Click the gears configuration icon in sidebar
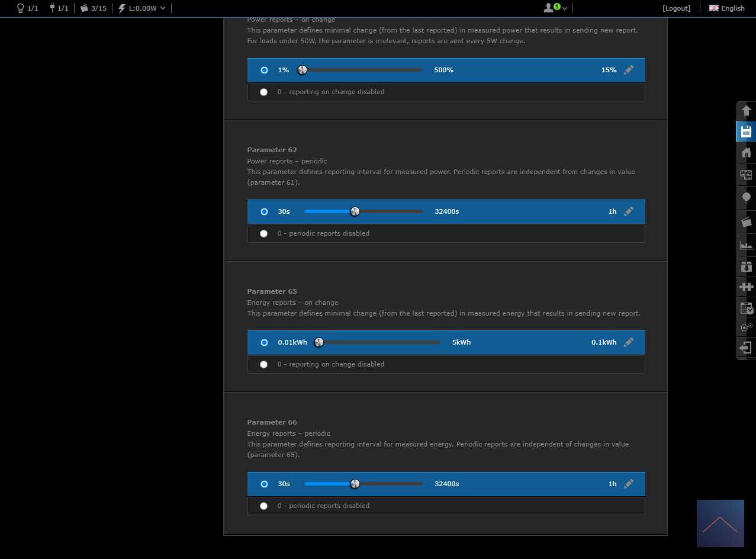 point(746,327)
